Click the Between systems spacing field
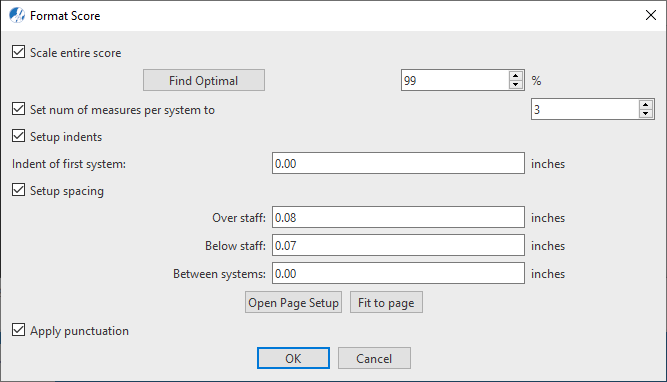 pyautogui.click(x=398, y=274)
